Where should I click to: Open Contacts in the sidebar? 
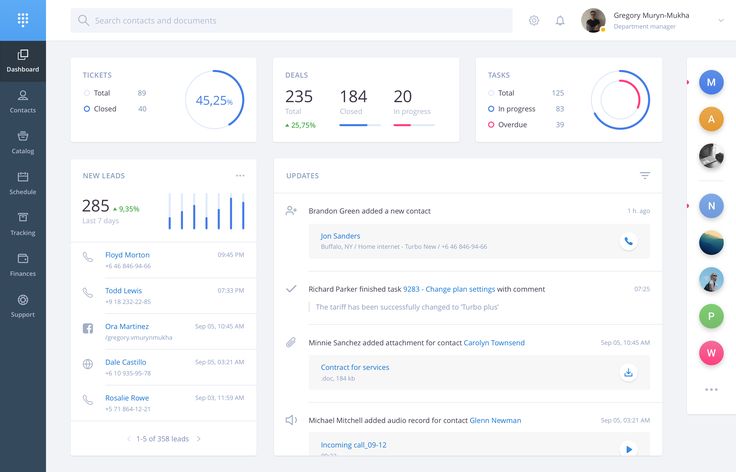(22, 101)
